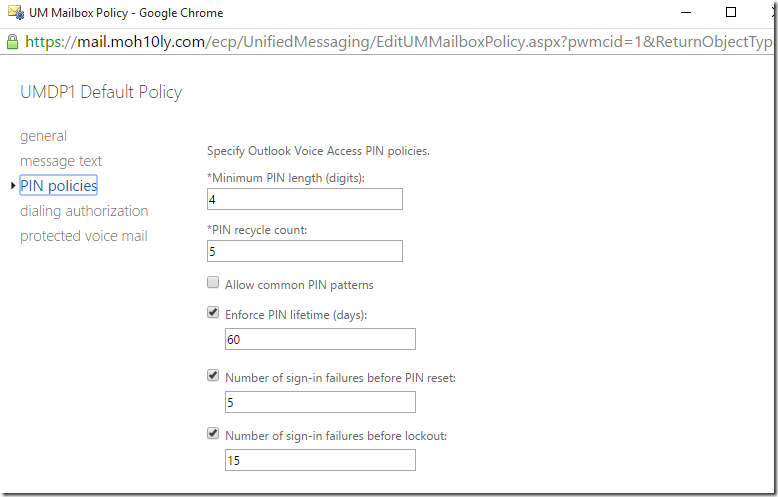Open the protected voice mail tab
This screenshot has height=497, width=778.
84,236
